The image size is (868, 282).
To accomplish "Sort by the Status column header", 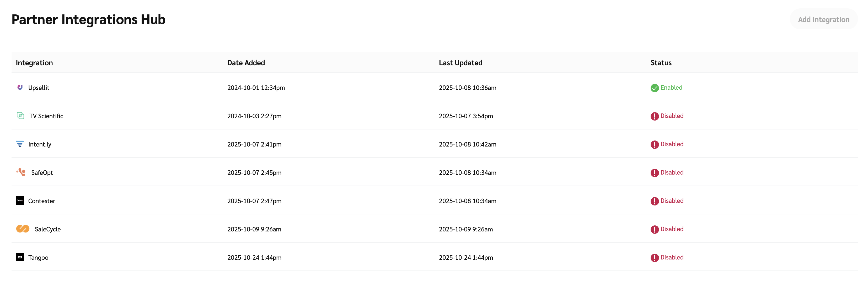I will pos(661,63).
